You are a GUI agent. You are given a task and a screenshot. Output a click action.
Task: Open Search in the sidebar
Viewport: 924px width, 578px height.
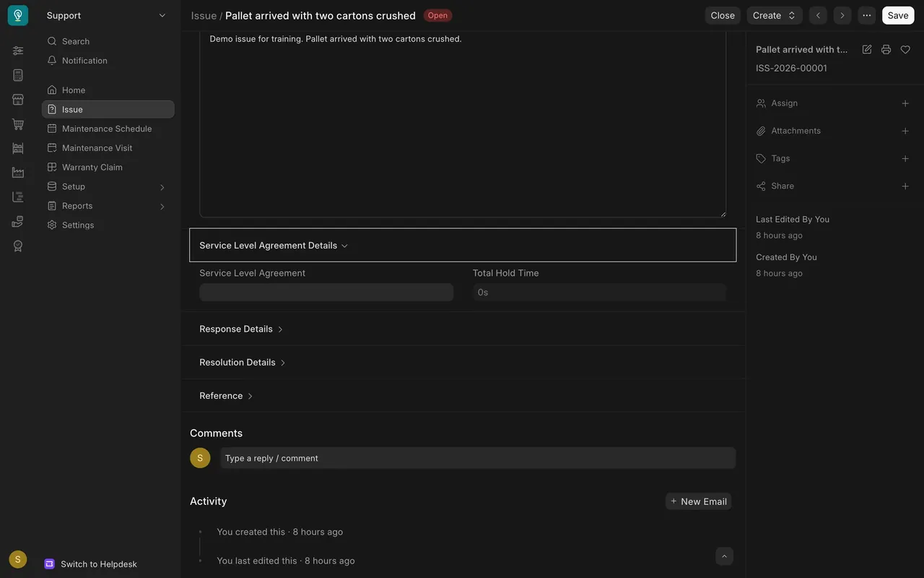108,41
